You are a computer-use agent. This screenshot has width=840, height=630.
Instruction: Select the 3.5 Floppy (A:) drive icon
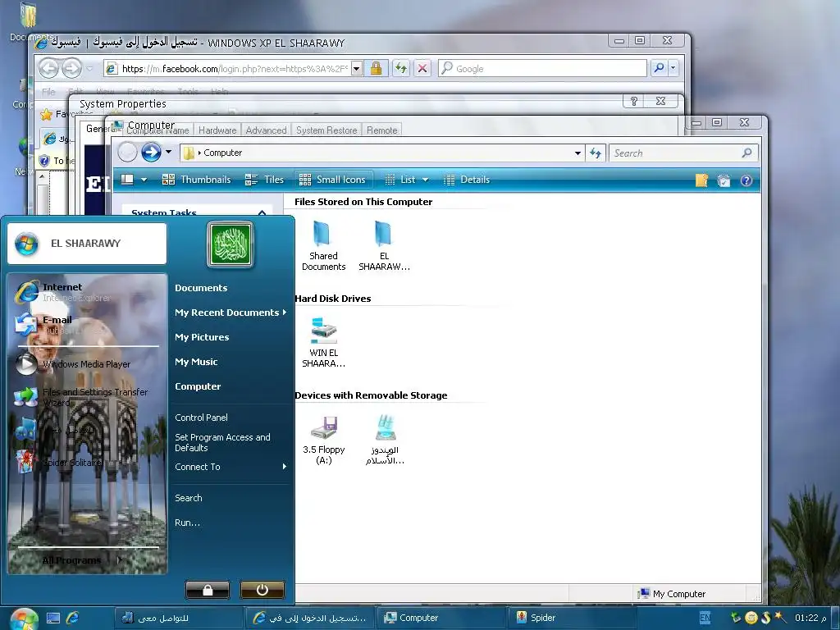[323, 427]
